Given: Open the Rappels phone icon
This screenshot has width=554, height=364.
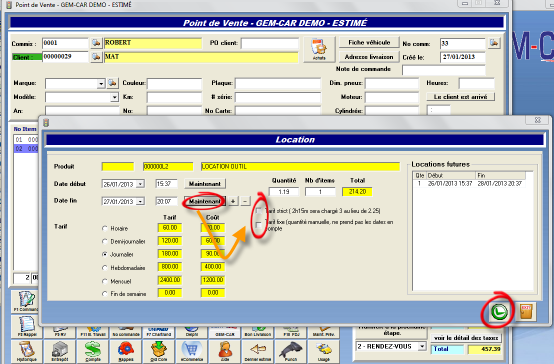Looking at the screenshot, I should [126, 351].
